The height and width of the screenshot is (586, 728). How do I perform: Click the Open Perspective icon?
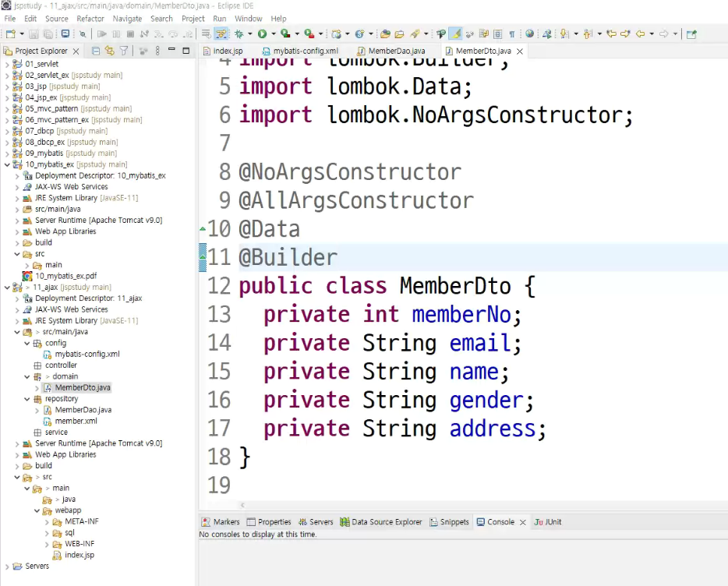coord(691,34)
